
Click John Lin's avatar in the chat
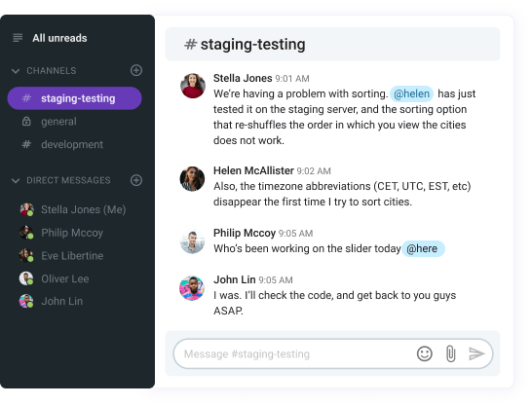pos(192,288)
